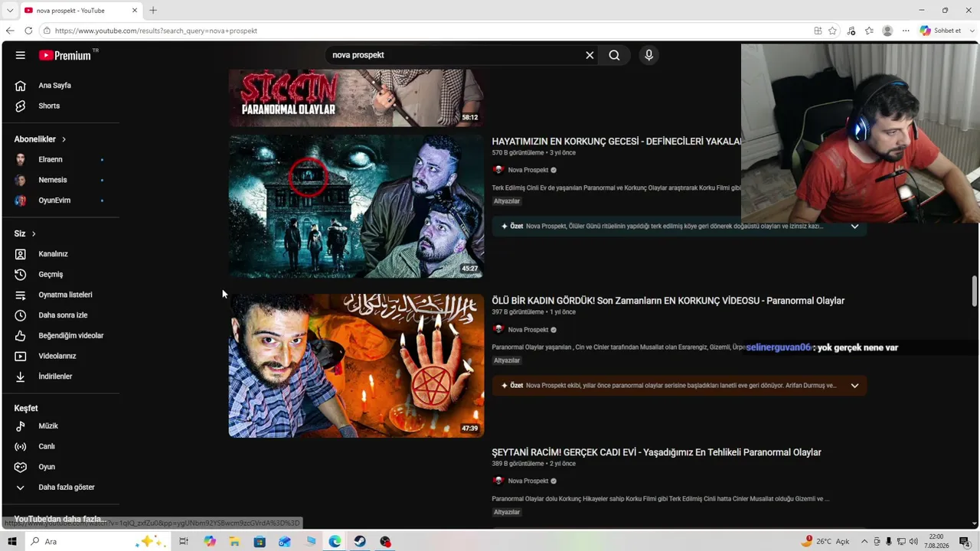Play the haunted house thumbnail video 45:27
Viewport: 980px width, 551px height.
(x=356, y=207)
